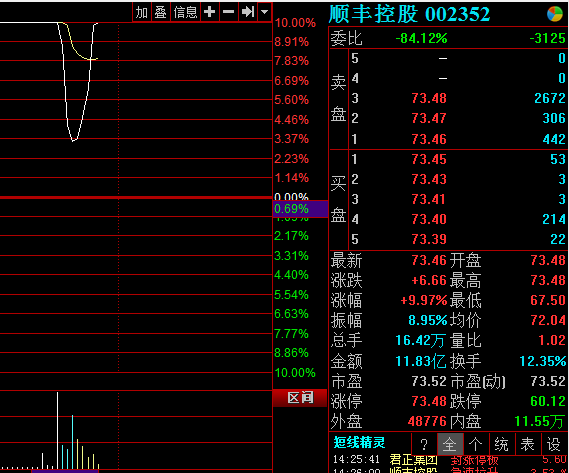Click the 7.83% axis label
569x473 pixels.
(x=291, y=61)
